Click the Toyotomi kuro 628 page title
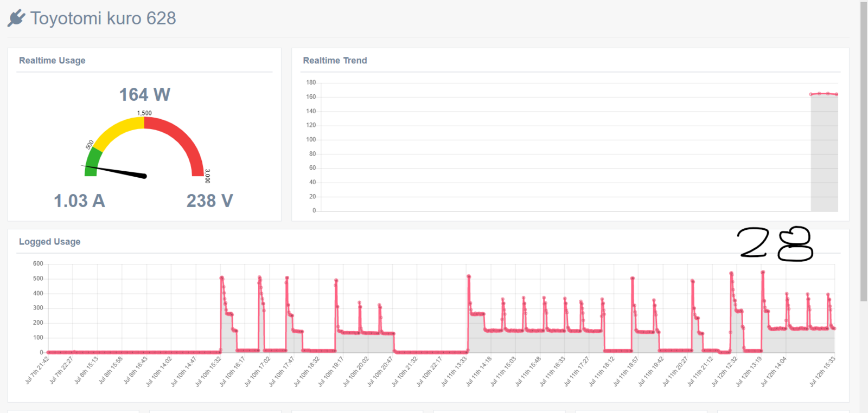Viewport: 868px width, 413px height. (103, 18)
